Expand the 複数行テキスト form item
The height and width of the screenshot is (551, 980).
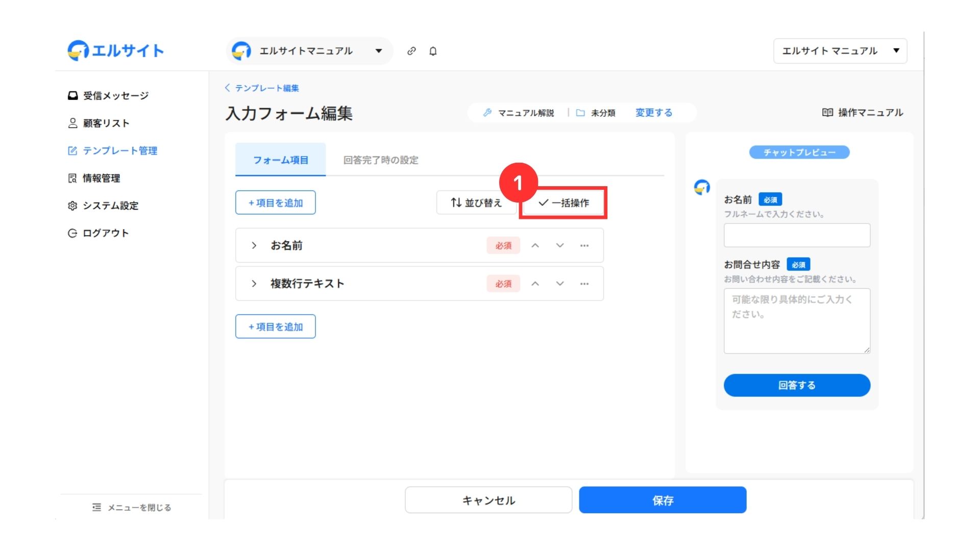pyautogui.click(x=254, y=284)
